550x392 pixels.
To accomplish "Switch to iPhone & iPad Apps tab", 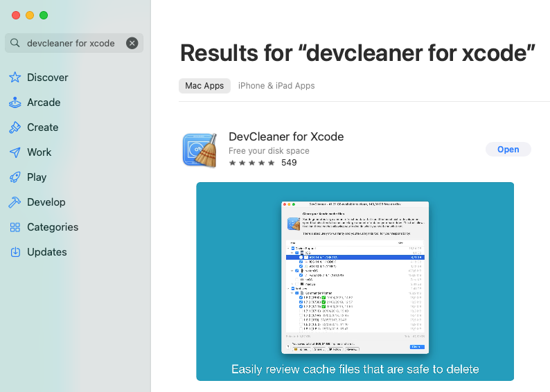I will [276, 86].
